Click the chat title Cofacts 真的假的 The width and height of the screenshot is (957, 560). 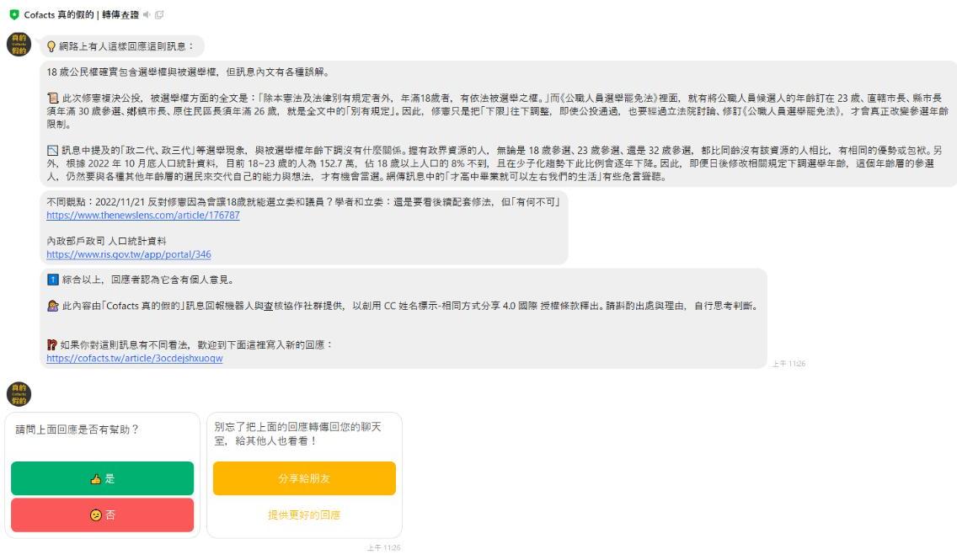point(81,14)
